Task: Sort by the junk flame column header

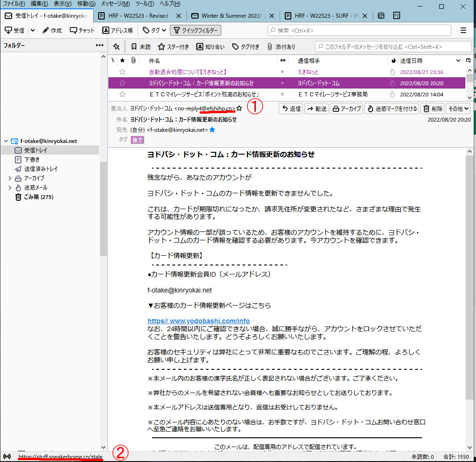Action: coord(394,61)
